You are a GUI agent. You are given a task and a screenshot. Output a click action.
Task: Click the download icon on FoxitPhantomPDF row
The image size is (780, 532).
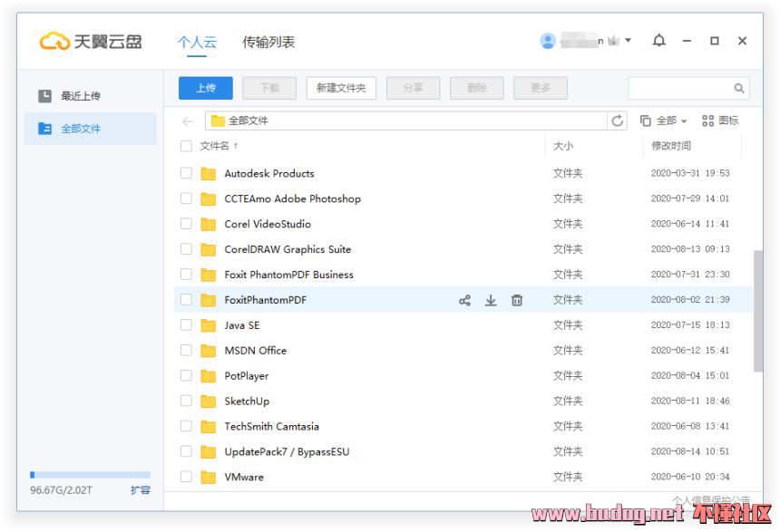[491, 300]
